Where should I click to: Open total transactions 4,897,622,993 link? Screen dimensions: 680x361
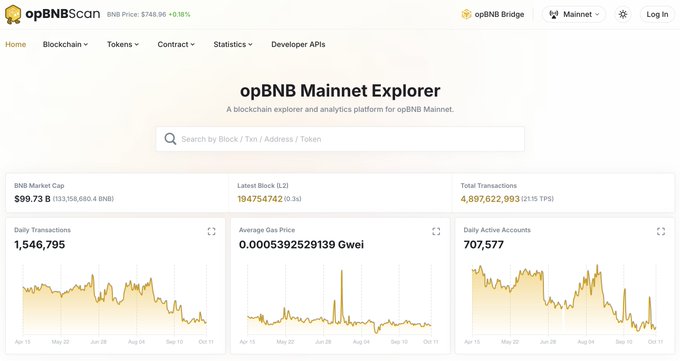[x=490, y=199]
